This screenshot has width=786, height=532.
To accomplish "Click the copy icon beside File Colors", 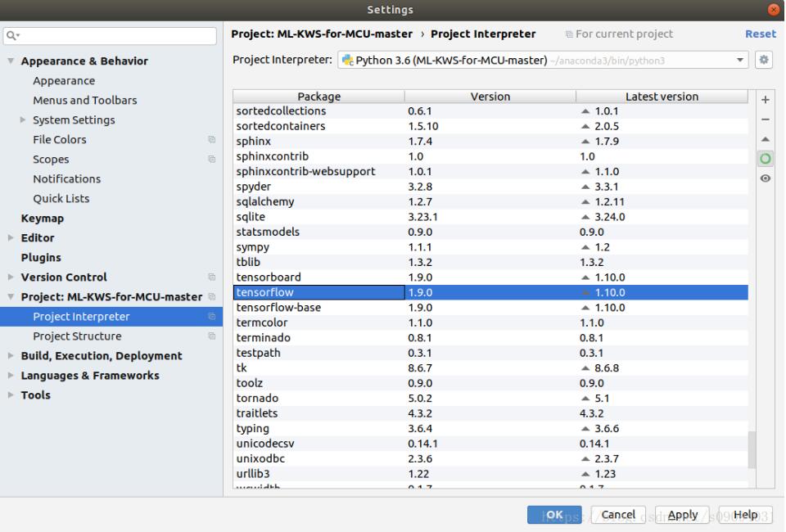I will point(211,139).
